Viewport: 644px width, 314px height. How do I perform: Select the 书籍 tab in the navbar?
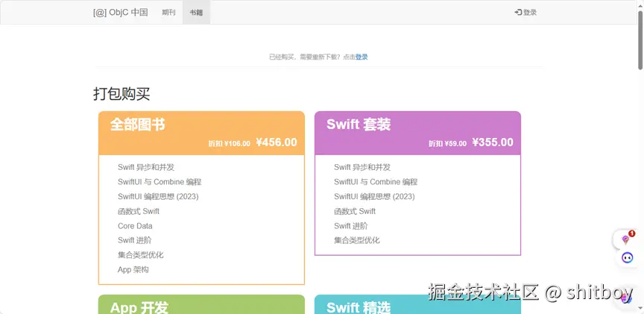pos(196,13)
